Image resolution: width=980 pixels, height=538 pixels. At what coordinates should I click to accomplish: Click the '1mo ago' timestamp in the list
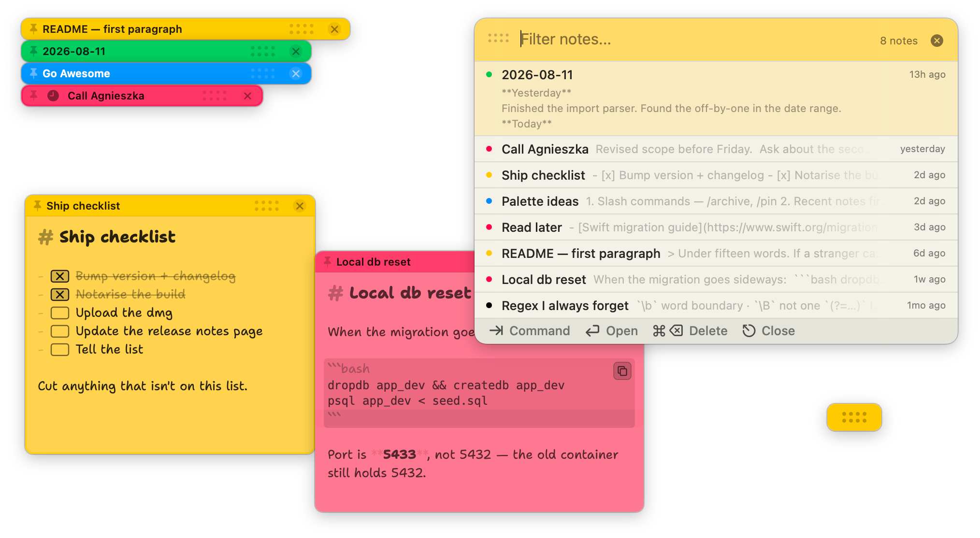pyautogui.click(x=926, y=305)
